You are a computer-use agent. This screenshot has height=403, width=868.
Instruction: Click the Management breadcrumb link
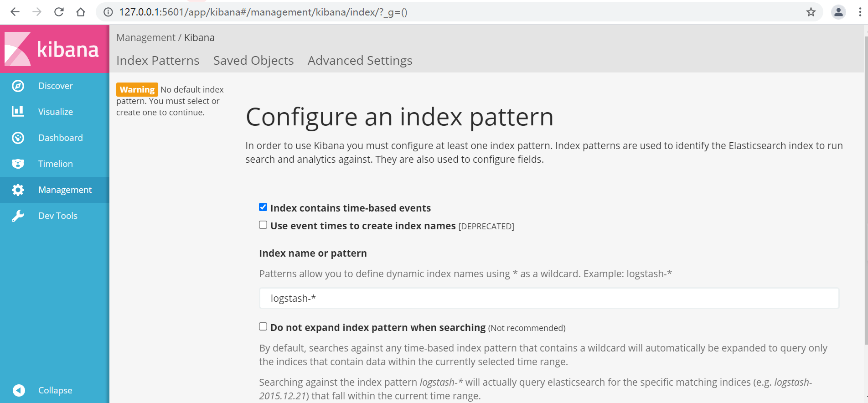(x=145, y=38)
